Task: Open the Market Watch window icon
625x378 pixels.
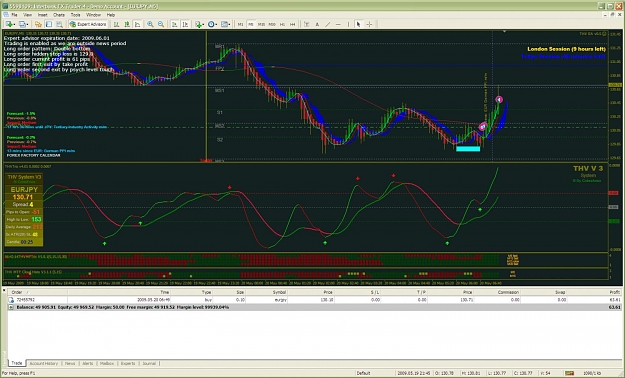Action: tap(38, 24)
